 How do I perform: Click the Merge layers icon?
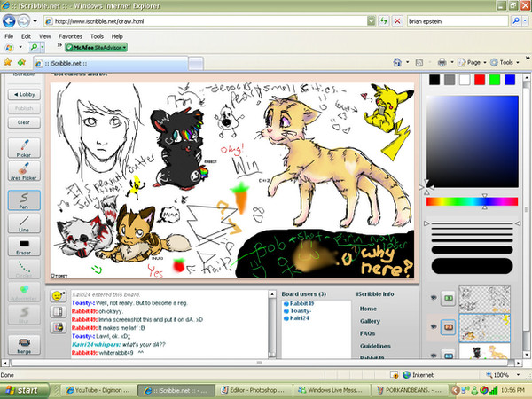pos(24,345)
